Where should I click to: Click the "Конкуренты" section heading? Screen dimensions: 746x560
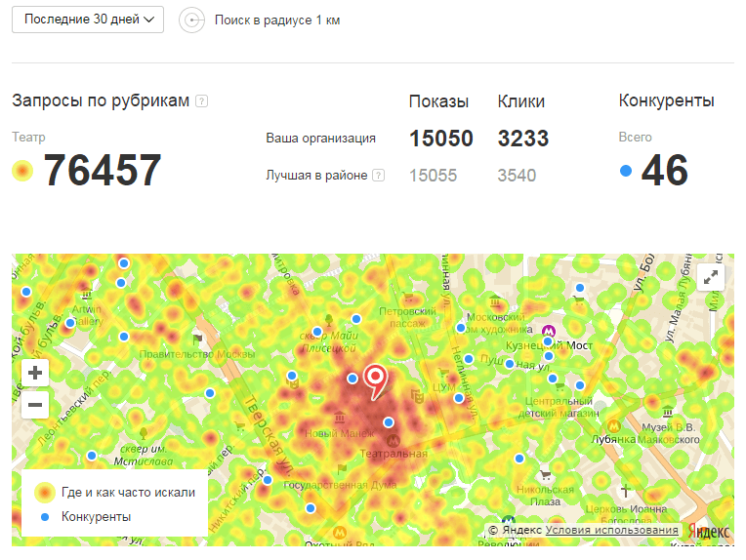(x=666, y=101)
